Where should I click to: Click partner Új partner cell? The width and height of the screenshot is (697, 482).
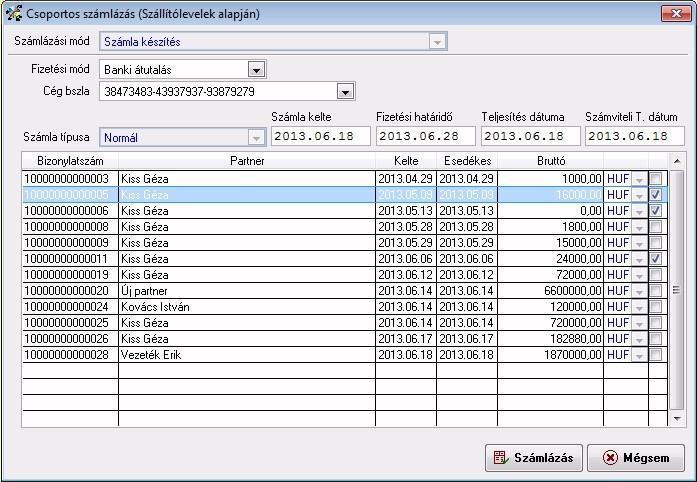click(247, 291)
